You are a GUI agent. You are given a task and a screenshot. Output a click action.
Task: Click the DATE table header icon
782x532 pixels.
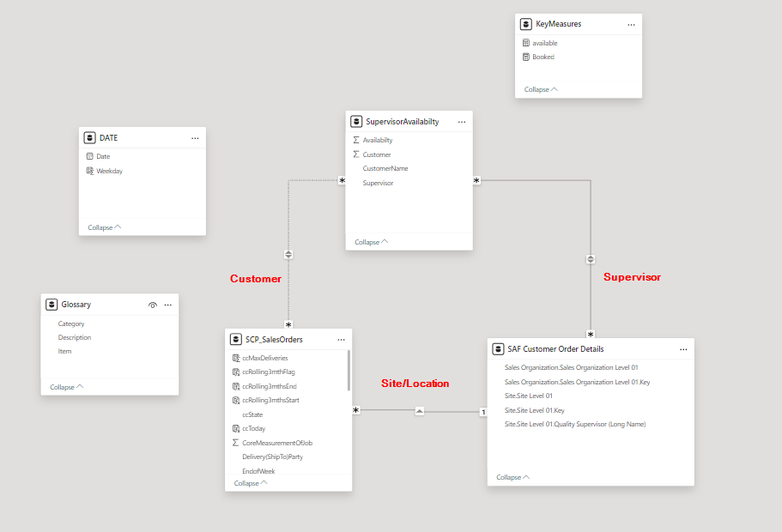coord(90,137)
